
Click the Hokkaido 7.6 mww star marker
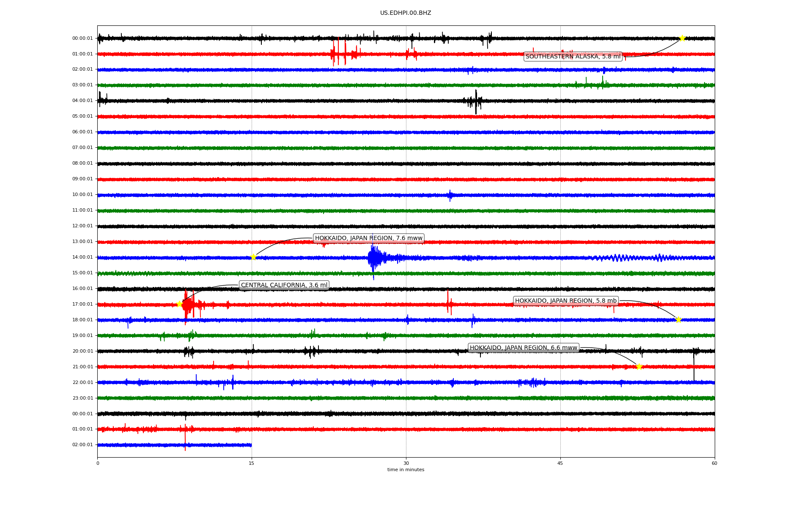253,257
